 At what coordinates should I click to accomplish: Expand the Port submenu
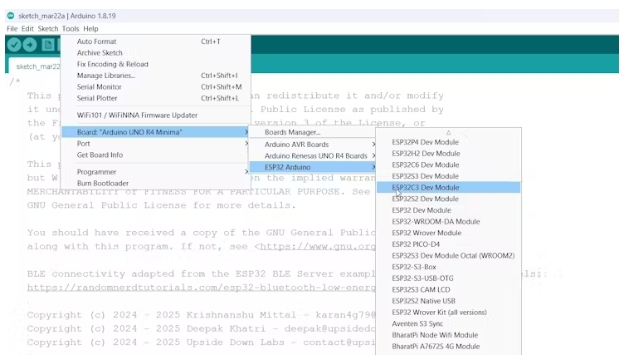tap(156, 144)
